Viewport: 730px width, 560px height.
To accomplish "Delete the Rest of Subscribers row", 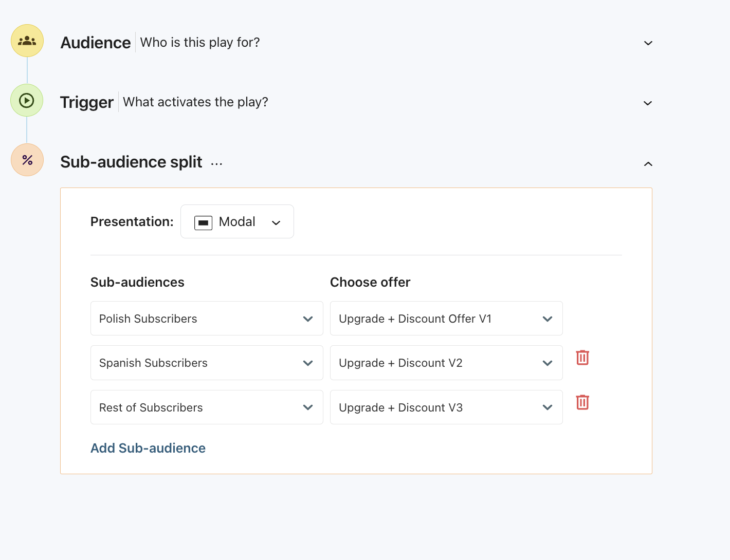I will coord(582,402).
